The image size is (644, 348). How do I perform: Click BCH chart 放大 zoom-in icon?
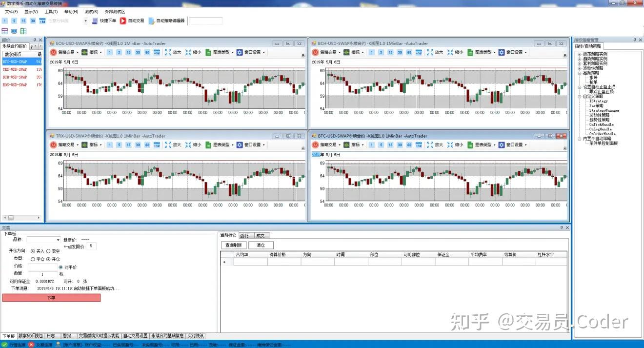[x=430, y=52]
